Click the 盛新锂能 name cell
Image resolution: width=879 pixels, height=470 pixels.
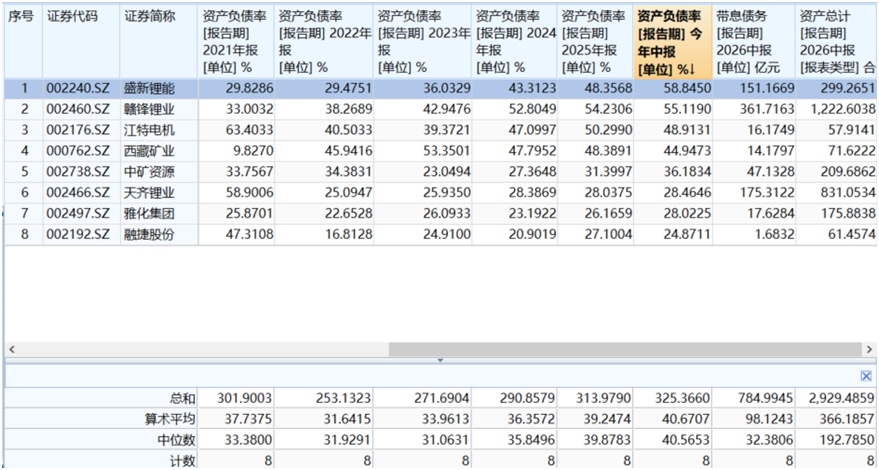[159, 89]
